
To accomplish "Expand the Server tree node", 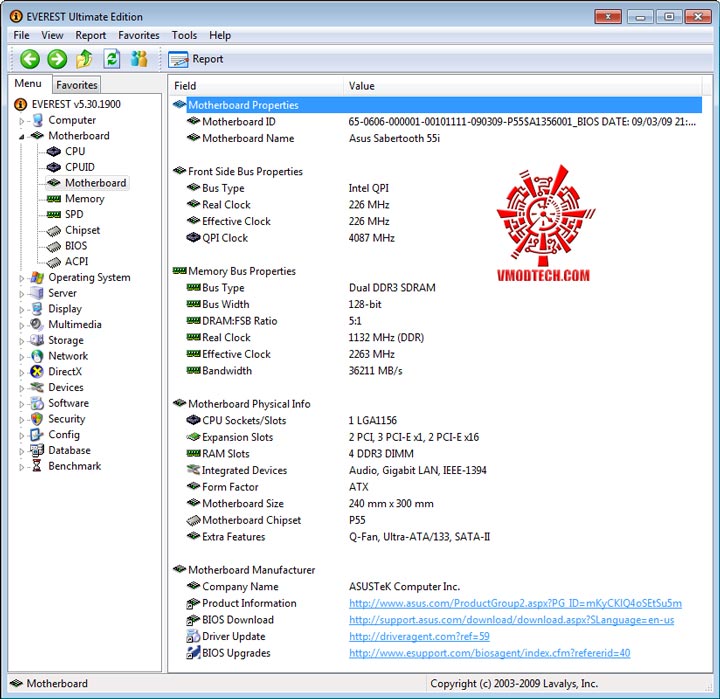I will pos(21,294).
